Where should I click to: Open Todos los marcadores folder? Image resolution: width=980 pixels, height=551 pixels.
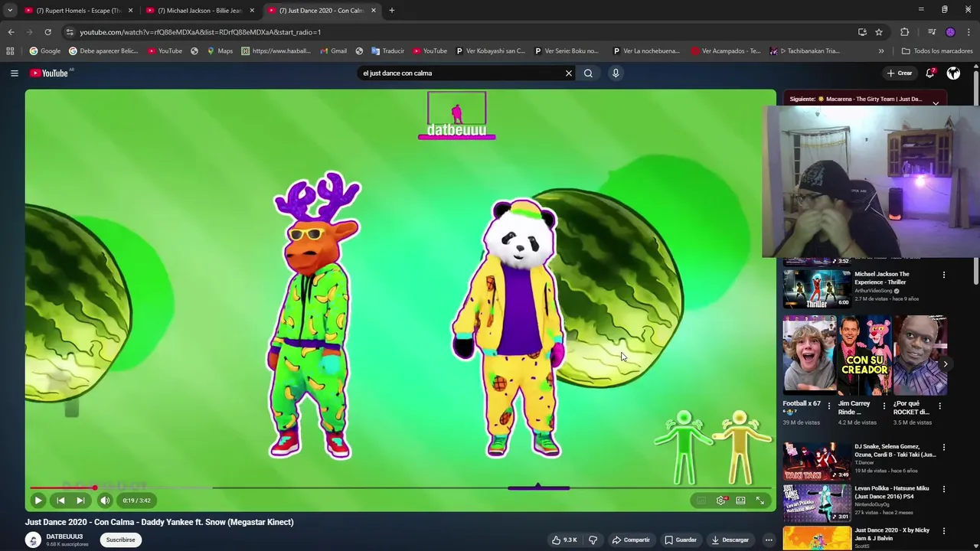(x=937, y=51)
